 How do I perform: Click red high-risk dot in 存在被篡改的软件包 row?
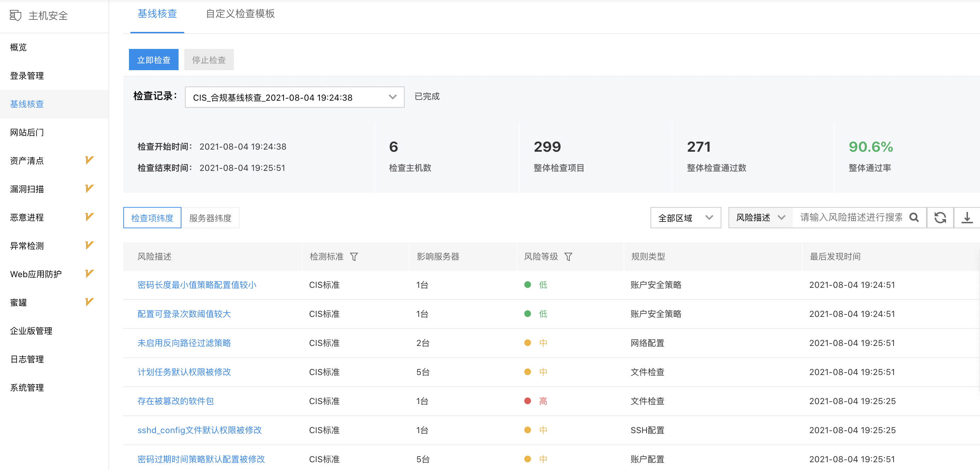click(527, 401)
